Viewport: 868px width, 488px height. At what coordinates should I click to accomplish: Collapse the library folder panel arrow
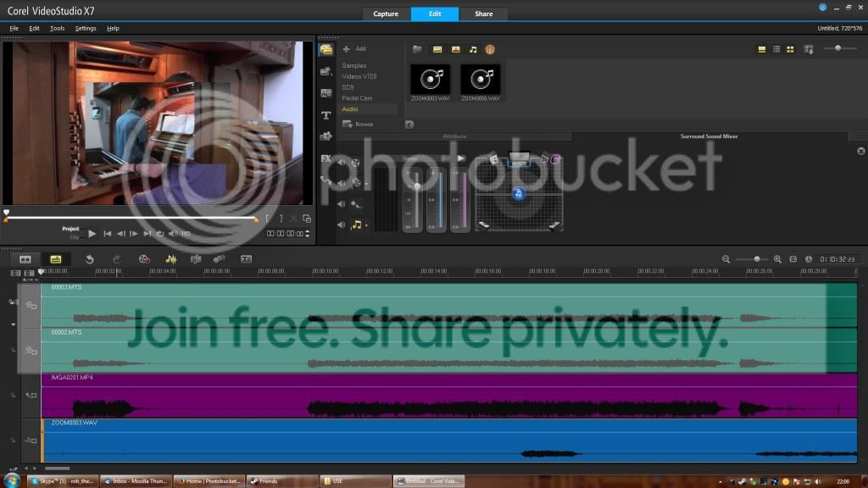pyautogui.click(x=409, y=125)
